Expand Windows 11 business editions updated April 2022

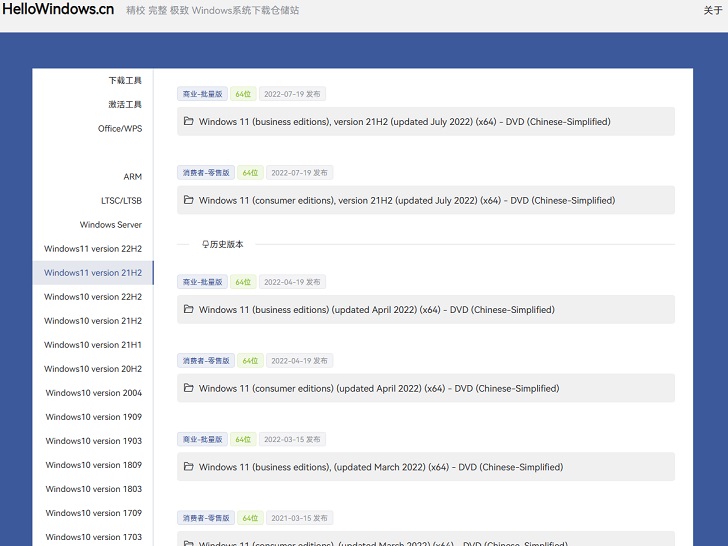click(x=426, y=309)
